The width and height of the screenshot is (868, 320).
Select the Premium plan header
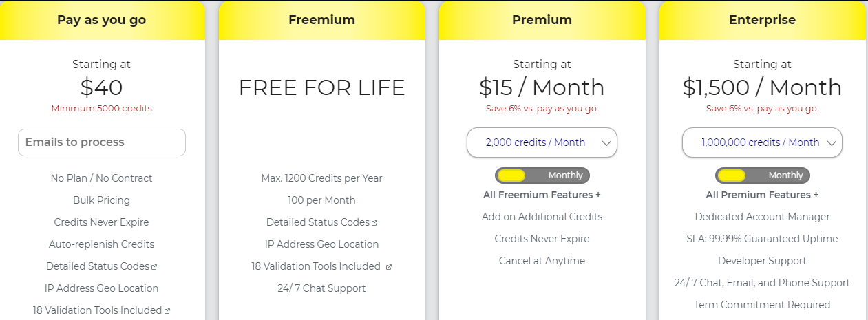pyautogui.click(x=542, y=20)
